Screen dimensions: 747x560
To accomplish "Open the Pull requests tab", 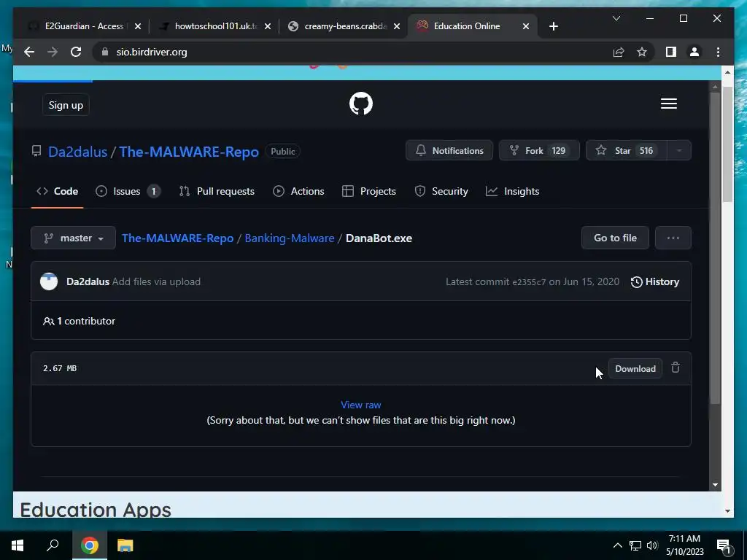I will pos(217,191).
